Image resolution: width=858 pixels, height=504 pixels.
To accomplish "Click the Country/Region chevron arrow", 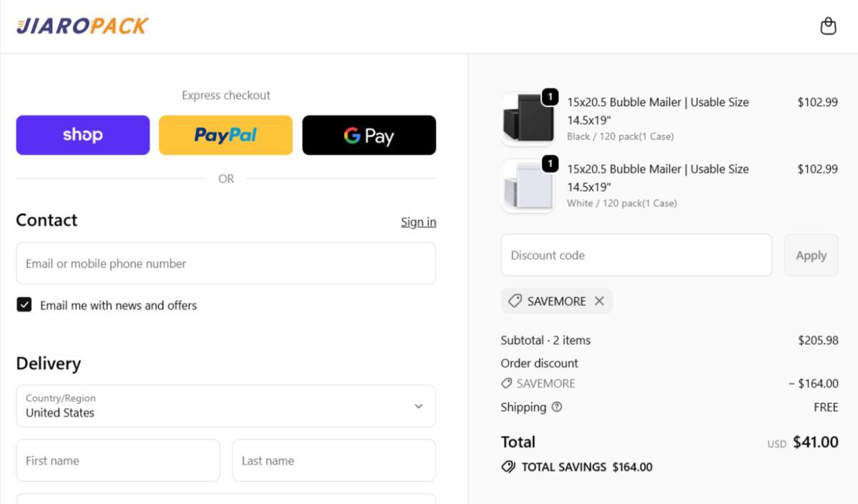I will point(418,406).
